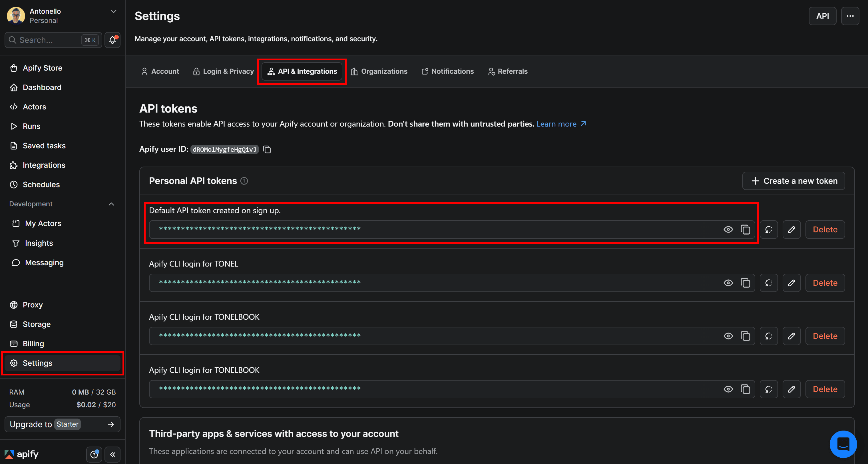Open Actors in the sidebar

click(x=62, y=107)
